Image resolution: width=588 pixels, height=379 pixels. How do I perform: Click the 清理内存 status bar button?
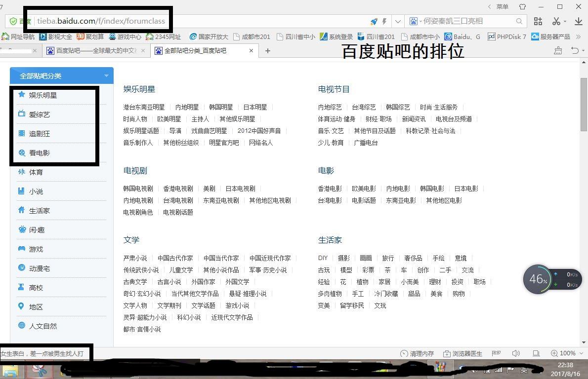click(417, 353)
